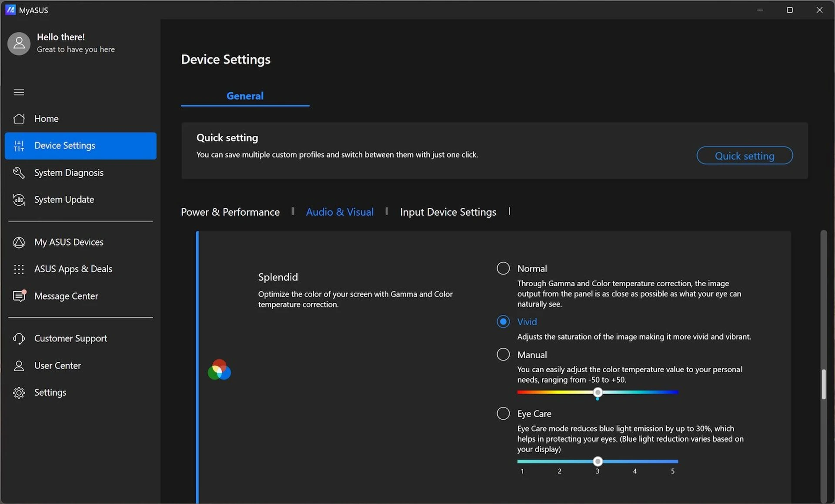The width and height of the screenshot is (835, 504).
Task: Open My ASUS Devices page
Action: [x=80, y=242]
